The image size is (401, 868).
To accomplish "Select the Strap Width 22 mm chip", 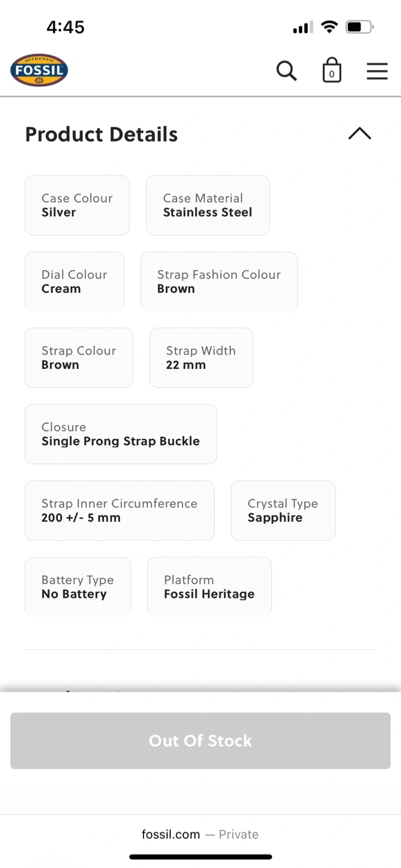I will (201, 357).
